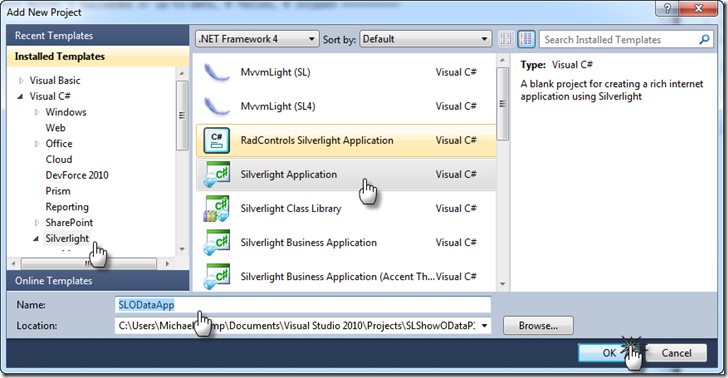Select MvvmLight (SL) template name
This screenshot has width=728, height=378.
(x=275, y=72)
